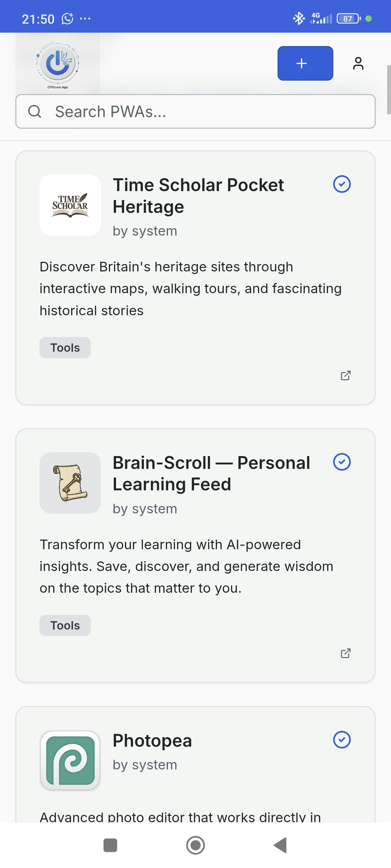Open the Tools category on Brain-Scroll card
The width and height of the screenshot is (391, 868).
[x=65, y=625]
